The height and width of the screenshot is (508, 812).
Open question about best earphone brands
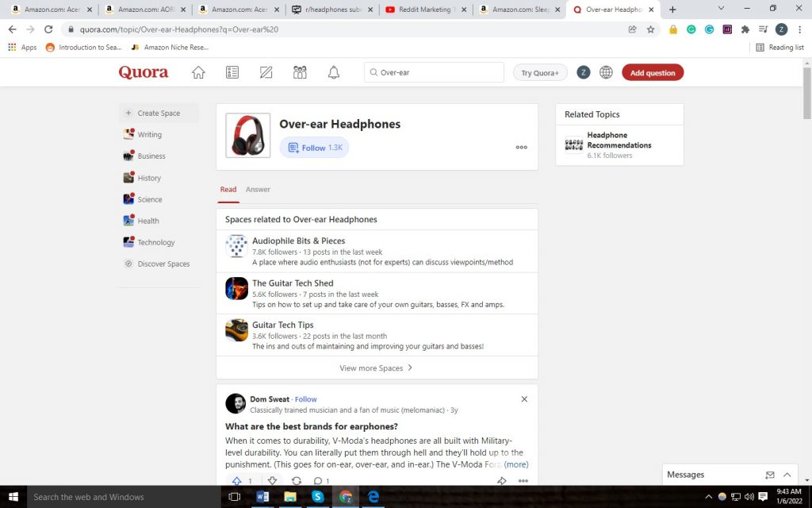pyautogui.click(x=312, y=426)
